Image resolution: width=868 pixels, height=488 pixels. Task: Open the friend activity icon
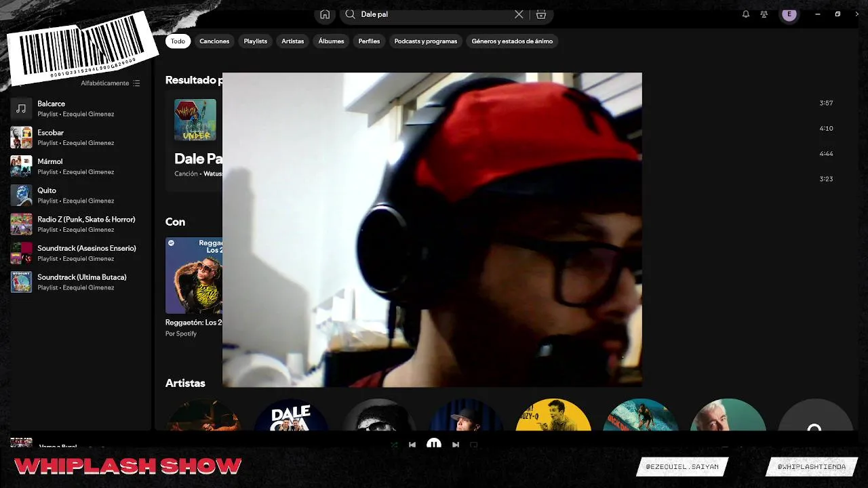point(764,14)
